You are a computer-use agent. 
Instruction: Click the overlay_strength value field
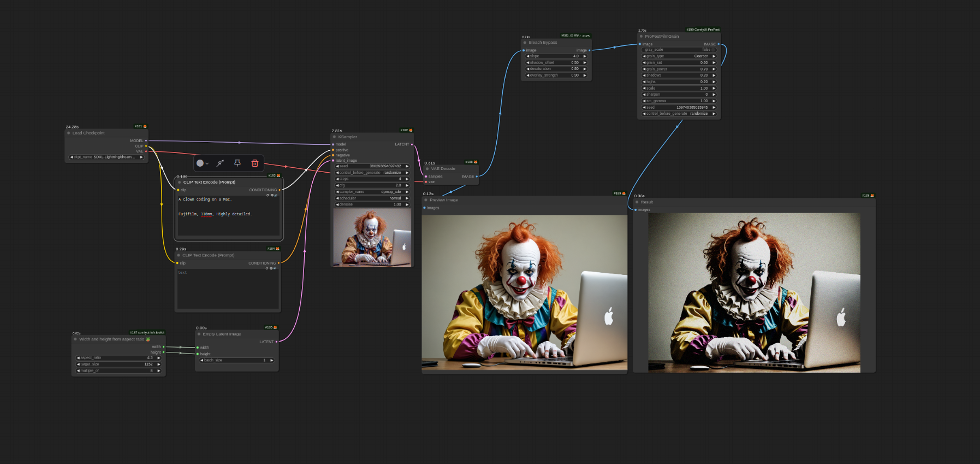pos(556,75)
